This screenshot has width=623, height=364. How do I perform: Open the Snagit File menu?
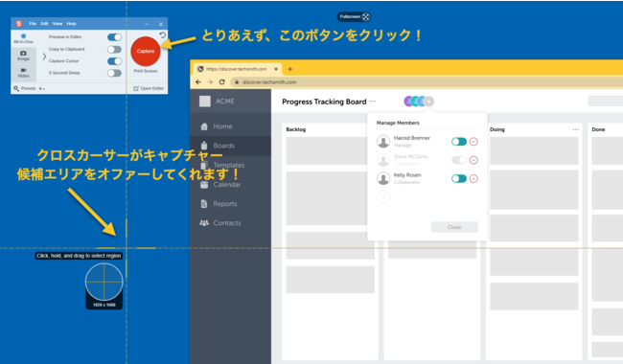coord(33,24)
